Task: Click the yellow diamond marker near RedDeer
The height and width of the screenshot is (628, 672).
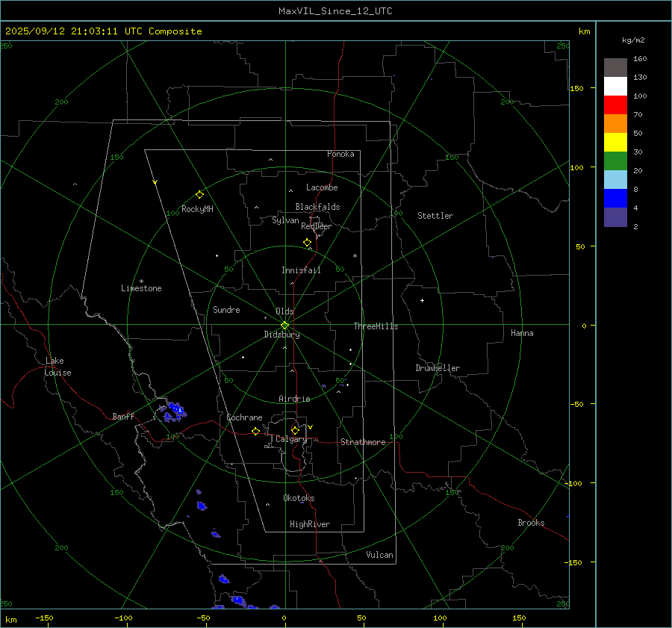Action: 308,243
